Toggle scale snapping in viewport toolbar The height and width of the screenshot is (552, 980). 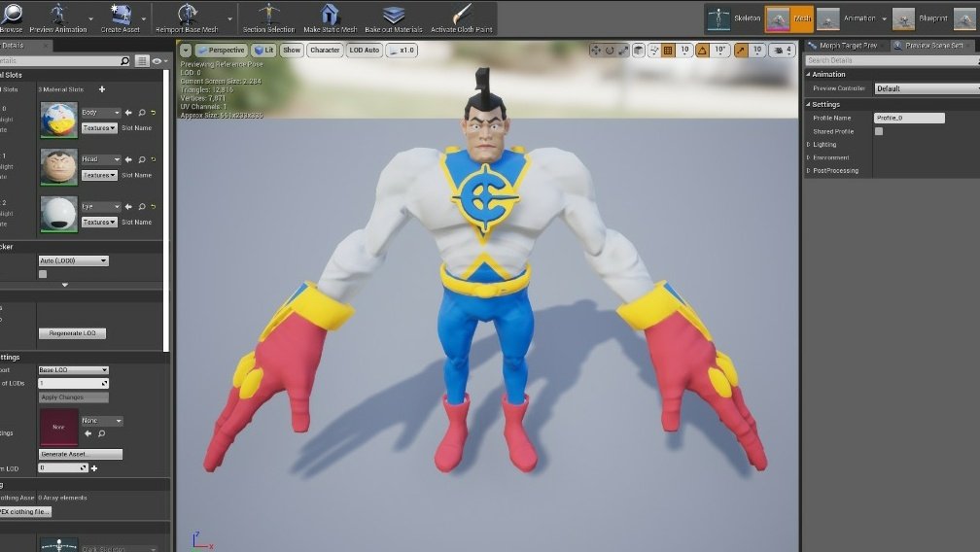(741, 50)
